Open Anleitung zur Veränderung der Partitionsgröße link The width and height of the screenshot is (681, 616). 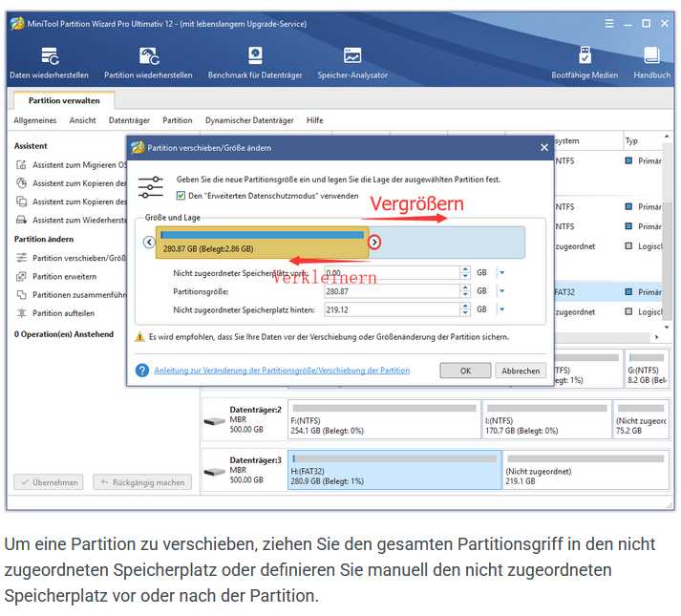(x=282, y=371)
